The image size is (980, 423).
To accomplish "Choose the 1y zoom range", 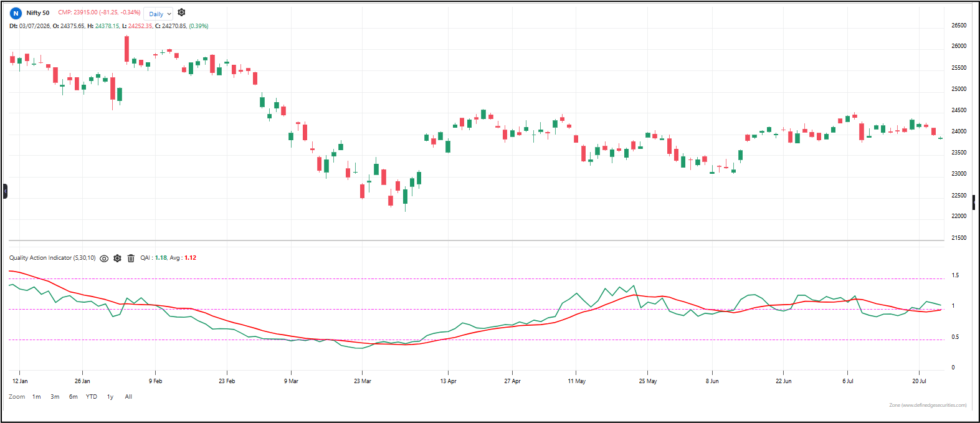I will point(110,397).
